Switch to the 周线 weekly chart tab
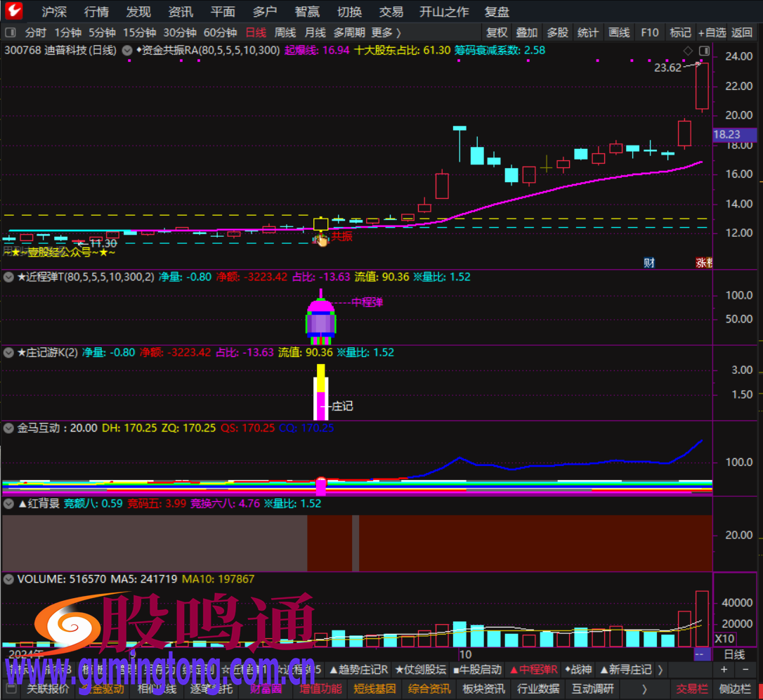The image size is (763, 700). (285, 32)
